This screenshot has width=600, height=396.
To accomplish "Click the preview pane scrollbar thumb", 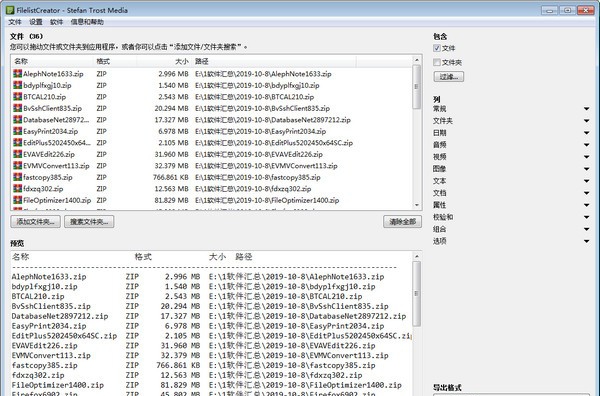I will 416,294.
